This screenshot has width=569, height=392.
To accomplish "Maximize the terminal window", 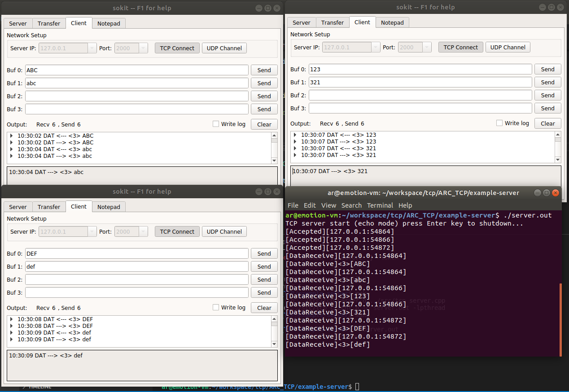I will (x=546, y=193).
